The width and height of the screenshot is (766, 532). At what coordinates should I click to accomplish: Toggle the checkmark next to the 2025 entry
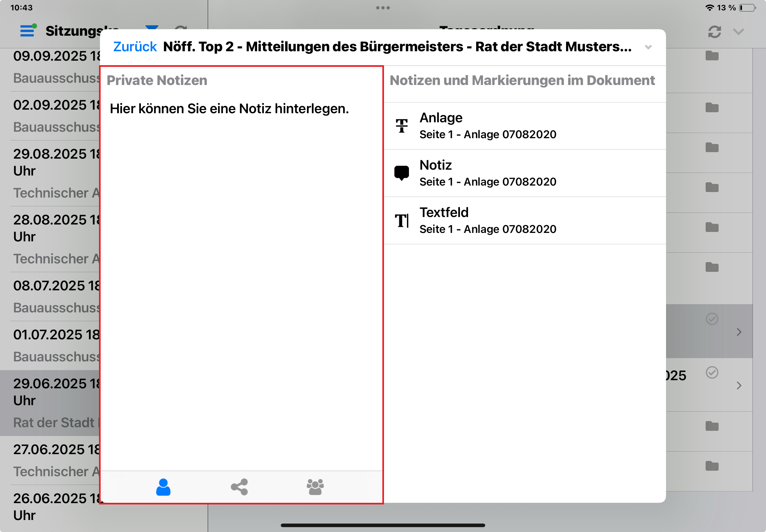[712, 373]
